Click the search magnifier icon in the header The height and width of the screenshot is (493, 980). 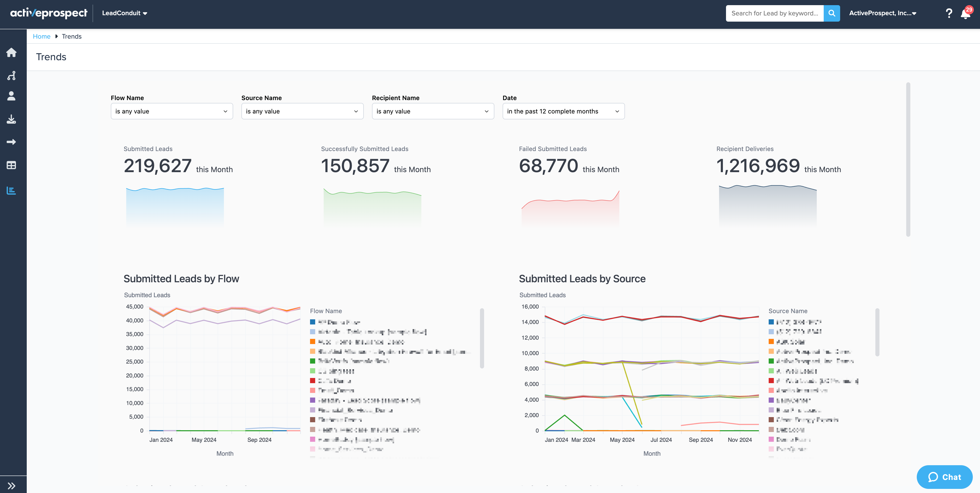832,13
